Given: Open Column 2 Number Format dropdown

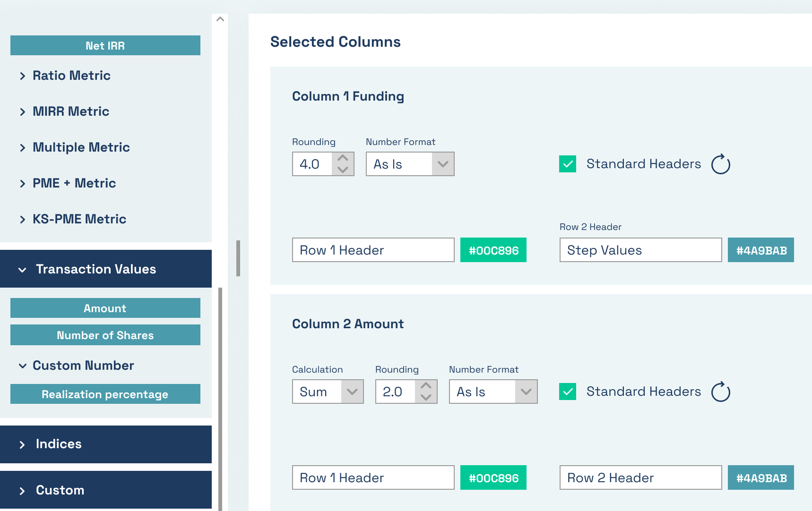Looking at the screenshot, I should [493, 392].
